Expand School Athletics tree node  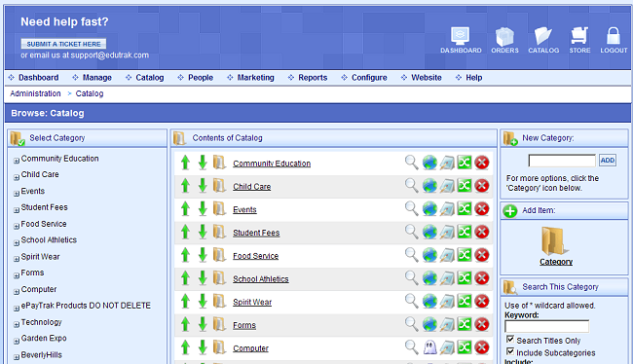17,242
